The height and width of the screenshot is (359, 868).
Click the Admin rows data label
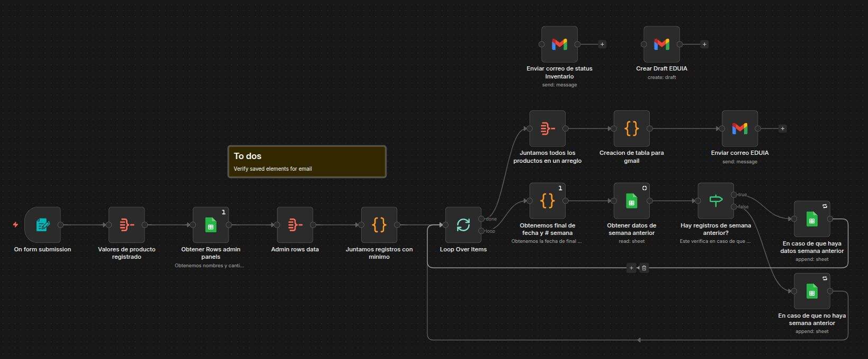tap(295, 249)
